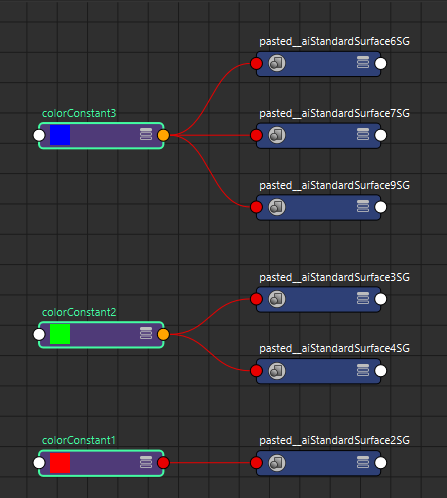The image size is (447, 498).
Task: Click the white output port of pasted__aiStandardSurface4SG
Action: (x=381, y=371)
